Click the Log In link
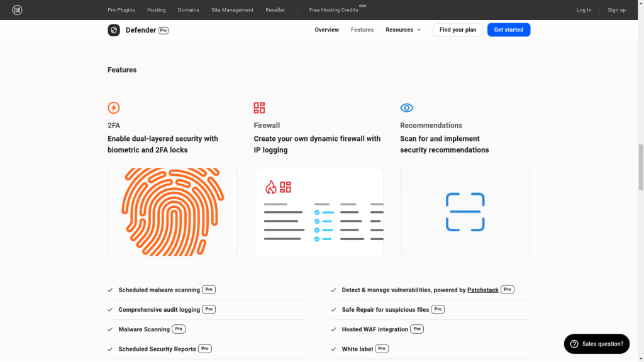Screen dimensions: 644x362 coord(584,10)
